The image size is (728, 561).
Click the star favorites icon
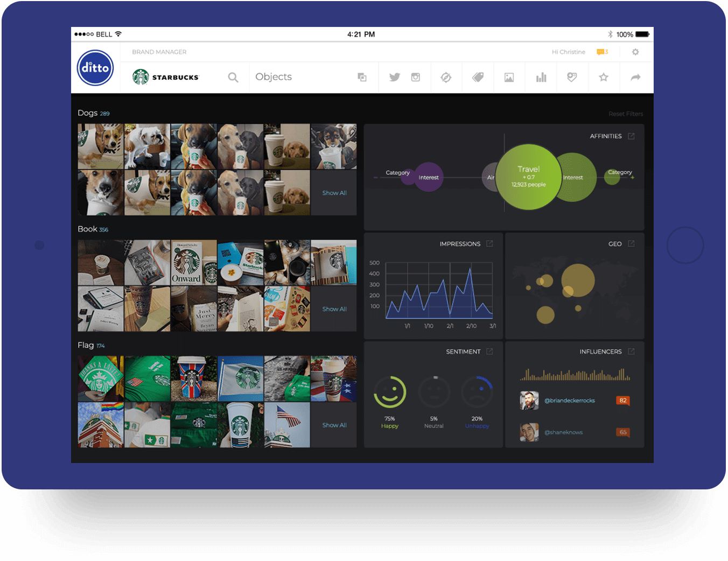point(604,78)
